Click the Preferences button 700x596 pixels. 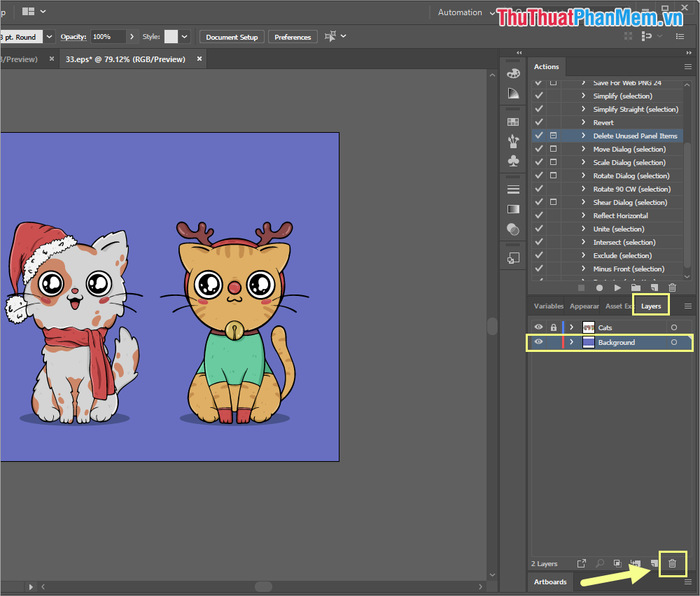292,37
